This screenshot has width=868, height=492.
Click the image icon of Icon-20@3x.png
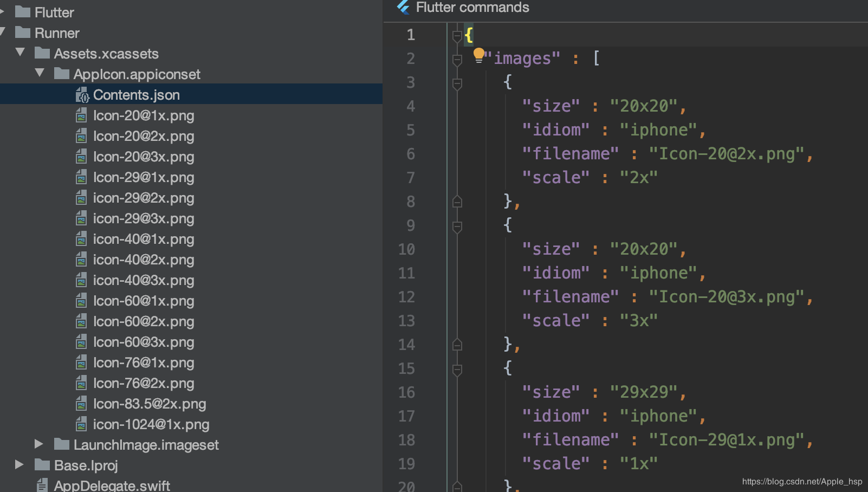click(81, 157)
